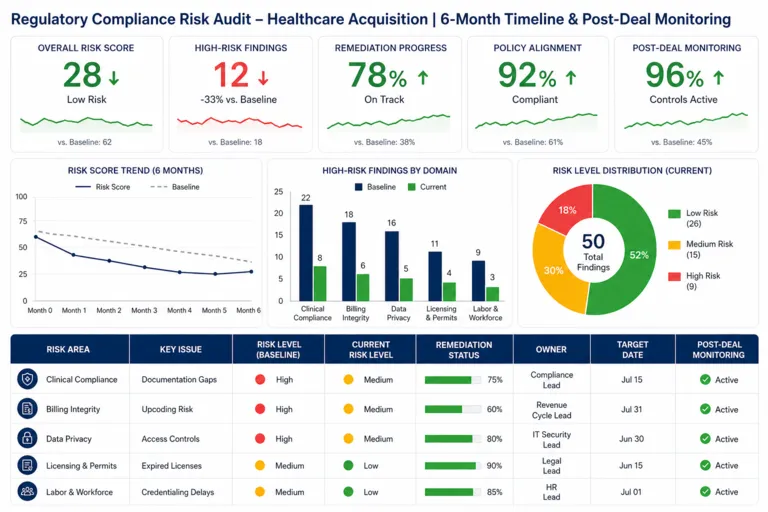Click the Access Controls key issue

pyautogui.click(x=170, y=439)
